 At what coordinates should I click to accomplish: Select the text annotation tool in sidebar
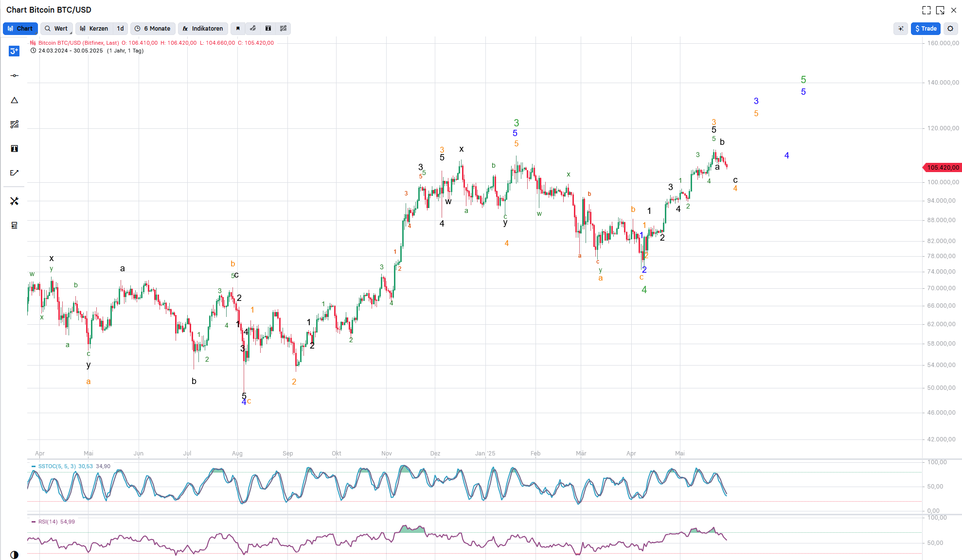(14, 149)
